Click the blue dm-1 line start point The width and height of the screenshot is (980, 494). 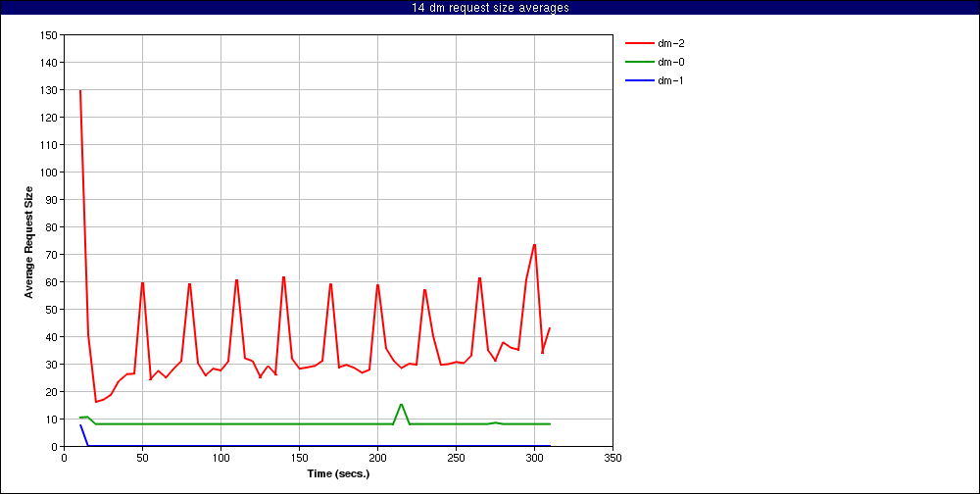(80, 425)
